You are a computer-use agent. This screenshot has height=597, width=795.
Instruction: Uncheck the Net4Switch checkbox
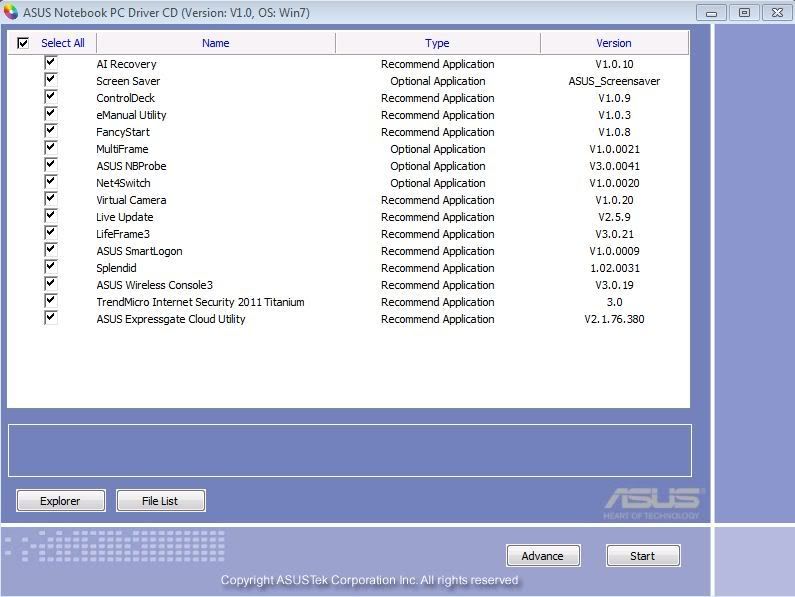click(x=51, y=182)
